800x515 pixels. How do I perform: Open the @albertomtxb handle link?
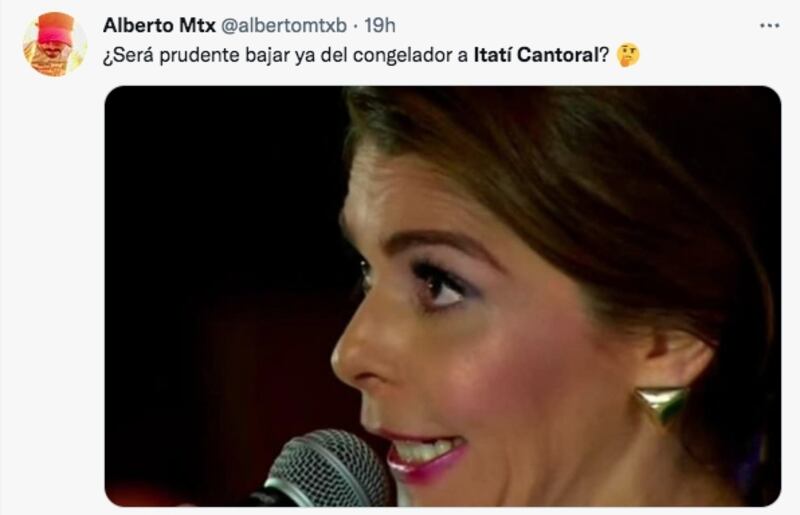tap(284, 26)
